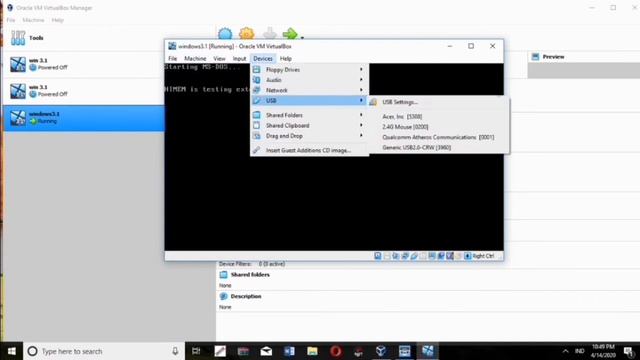Viewport: 640px width, 360px height.
Task: Open File menu in windows3.1 VM window
Action: [x=173, y=58]
